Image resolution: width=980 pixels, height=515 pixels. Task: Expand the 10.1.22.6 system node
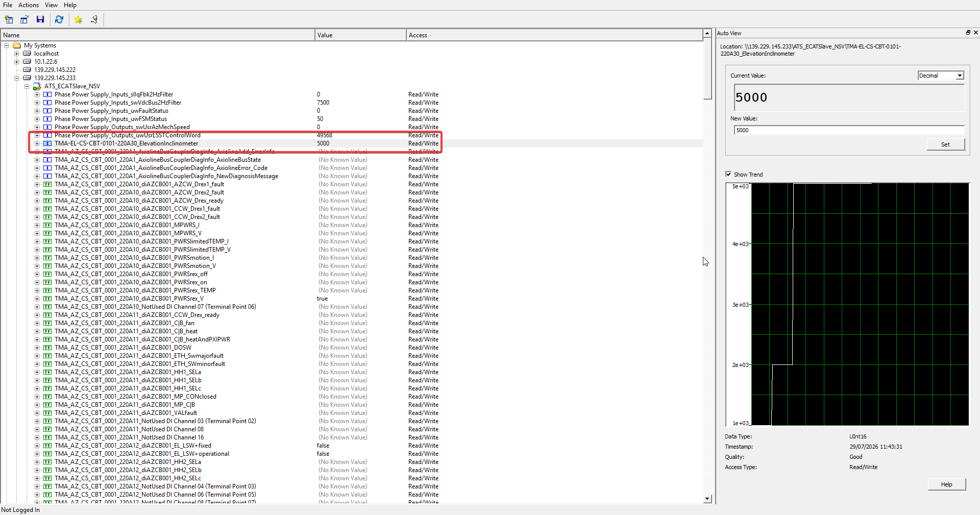(x=17, y=62)
